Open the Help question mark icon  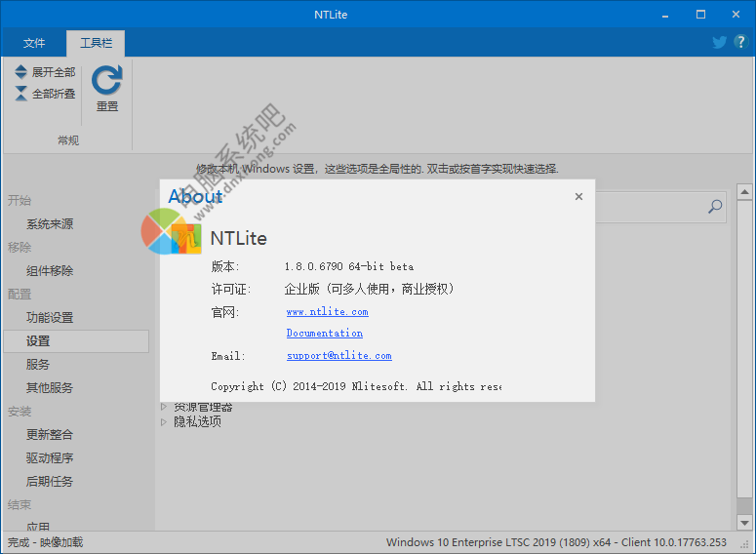point(740,42)
